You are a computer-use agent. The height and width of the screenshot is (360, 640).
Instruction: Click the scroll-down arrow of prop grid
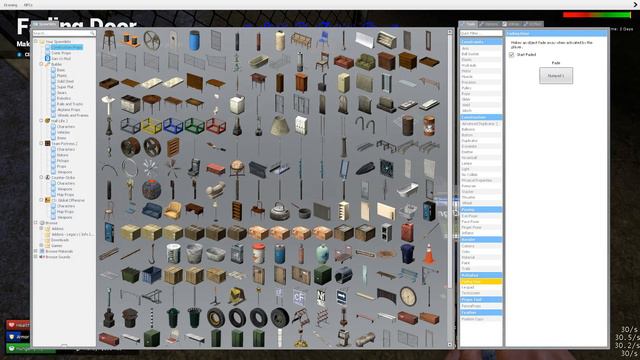click(450, 345)
